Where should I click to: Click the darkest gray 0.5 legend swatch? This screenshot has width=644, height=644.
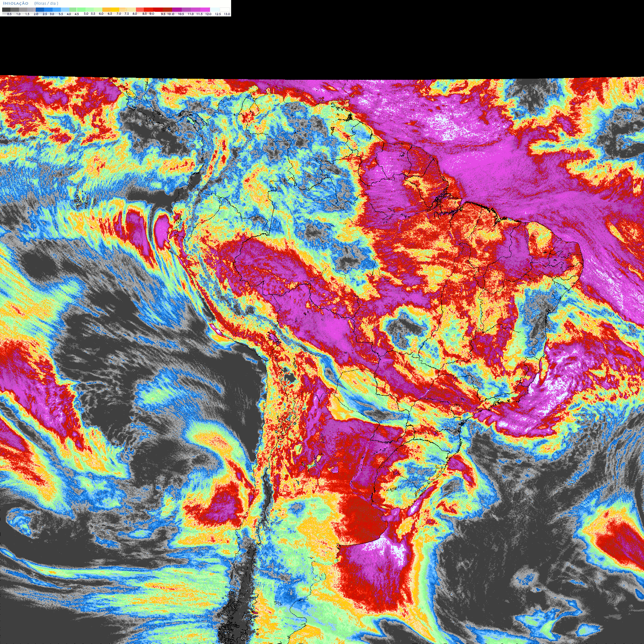pos(6,10)
